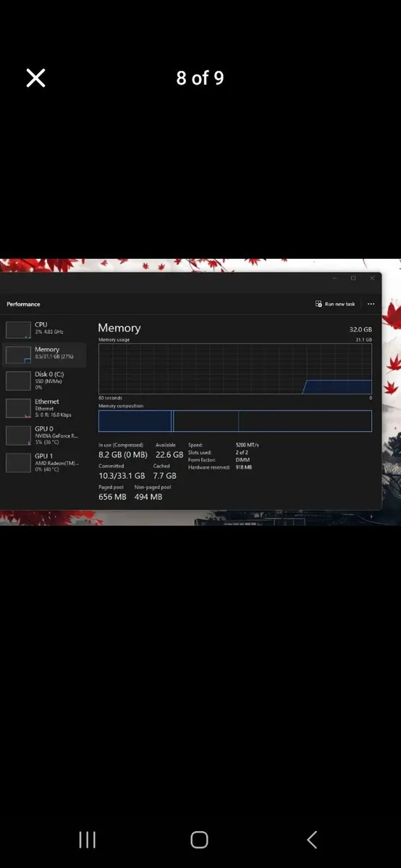This screenshot has width=401, height=868.
Task: Click the "Memory usage" label
Action: point(114,339)
